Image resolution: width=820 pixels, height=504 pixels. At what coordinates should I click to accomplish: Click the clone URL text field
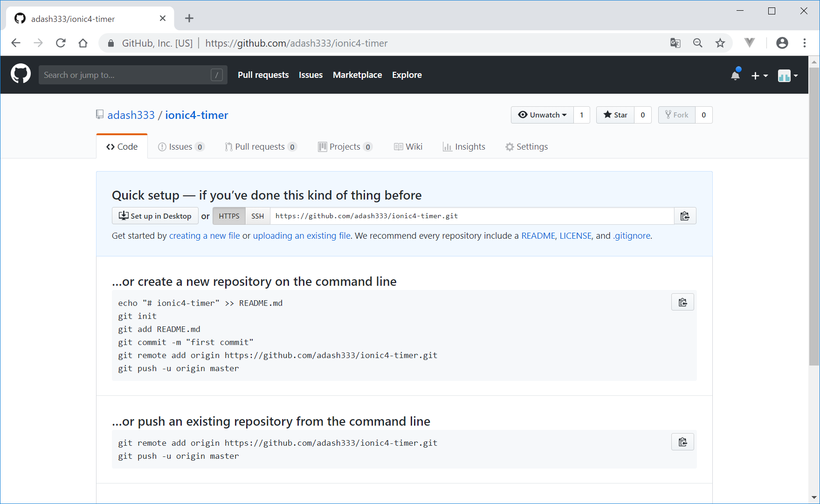pyautogui.click(x=472, y=216)
